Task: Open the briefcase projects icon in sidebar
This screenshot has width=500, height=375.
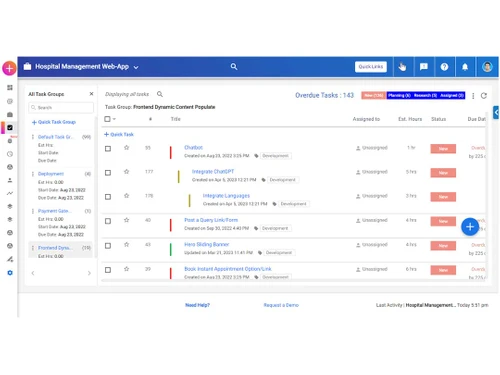Action: [10, 114]
